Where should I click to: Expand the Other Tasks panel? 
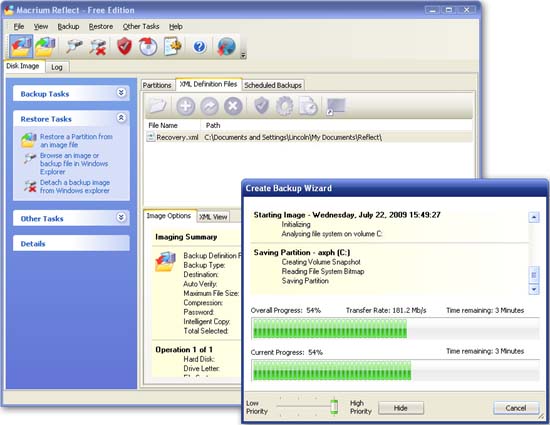pyautogui.click(x=121, y=217)
